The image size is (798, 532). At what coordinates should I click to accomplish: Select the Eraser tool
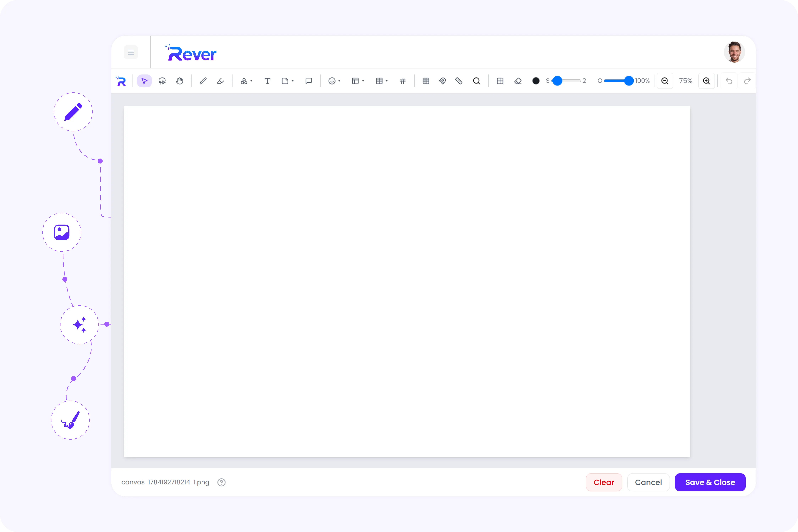point(518,81)
